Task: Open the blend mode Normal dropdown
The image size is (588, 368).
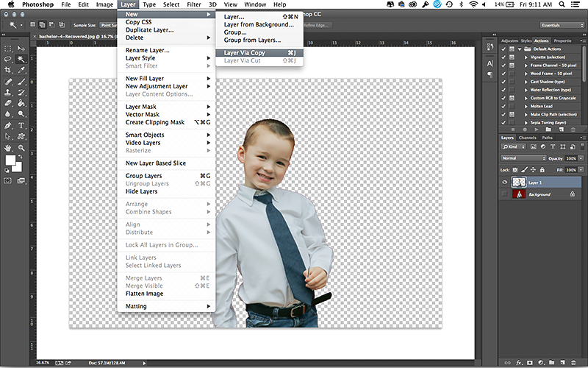Action: (523, 158)
